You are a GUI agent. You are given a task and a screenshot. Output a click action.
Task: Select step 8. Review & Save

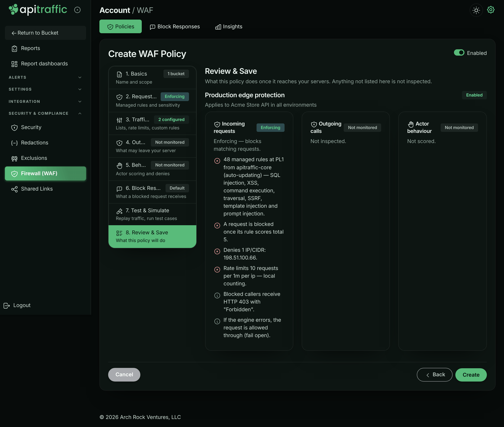click(152, 237)
